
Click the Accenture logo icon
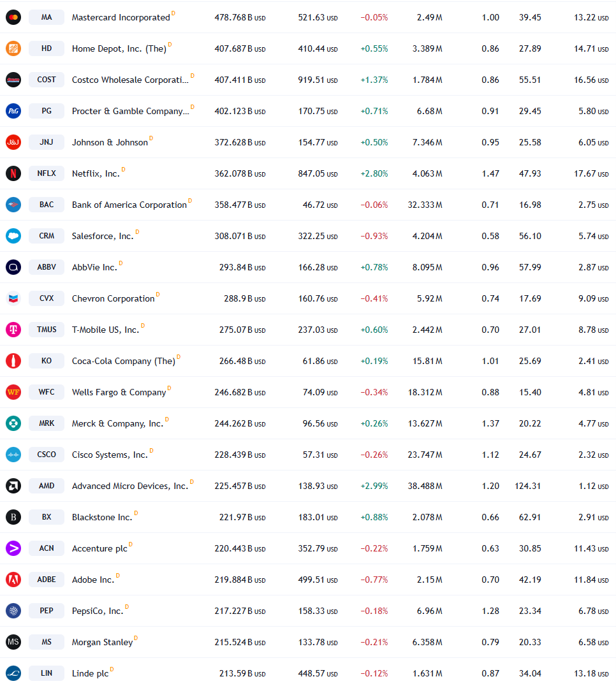click(13, 548)
